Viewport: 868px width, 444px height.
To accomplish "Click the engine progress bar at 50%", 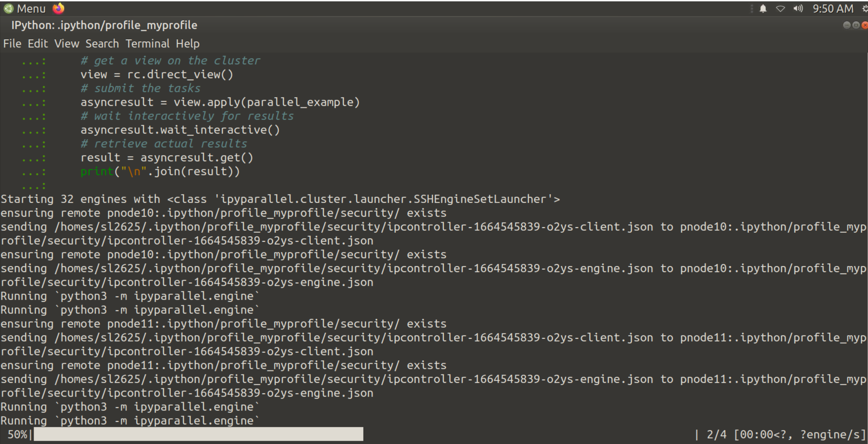I will (x=198, y=434).
